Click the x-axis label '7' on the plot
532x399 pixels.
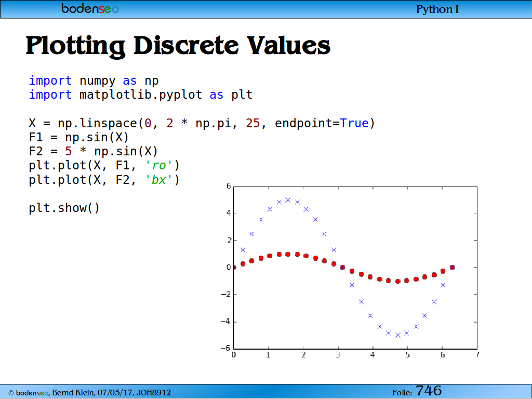477,355
